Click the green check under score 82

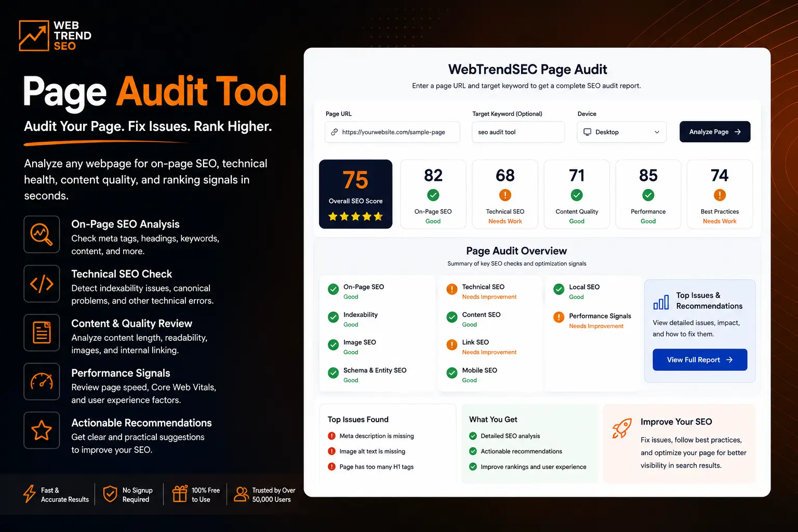point(433,195)
